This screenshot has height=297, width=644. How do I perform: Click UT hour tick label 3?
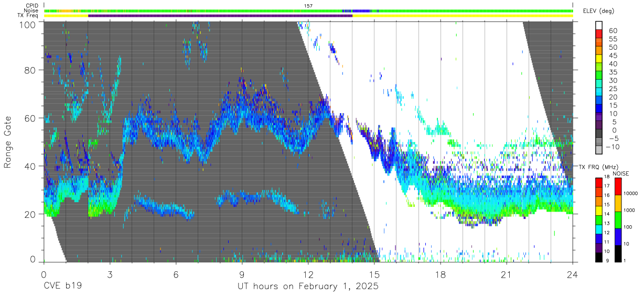(x=110, y=274)
